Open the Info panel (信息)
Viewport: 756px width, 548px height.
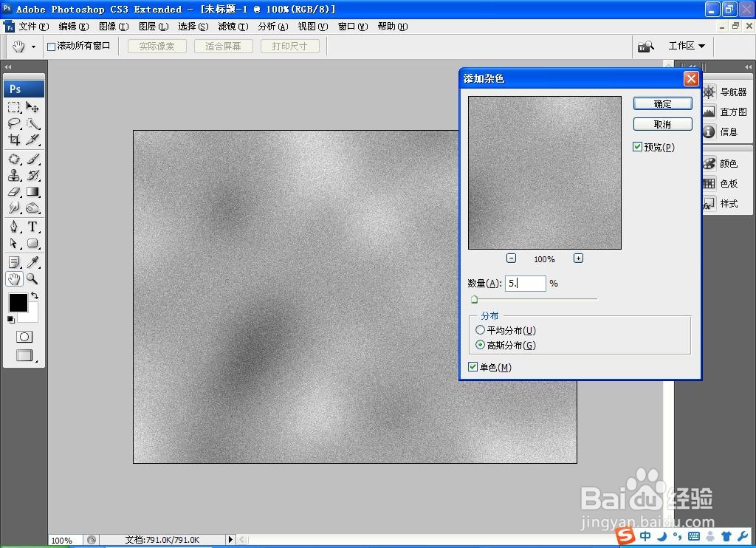(x=720, y=131)
